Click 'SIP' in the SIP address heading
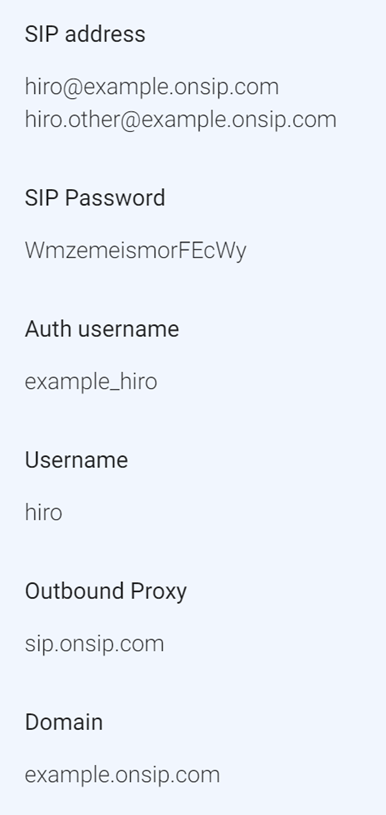The height and width of the screenshot is (815, 386). 42,34
